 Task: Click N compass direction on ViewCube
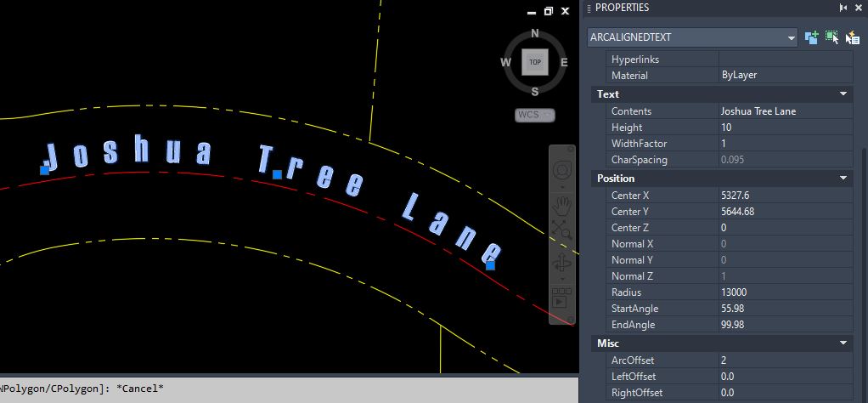click(535, 34)
